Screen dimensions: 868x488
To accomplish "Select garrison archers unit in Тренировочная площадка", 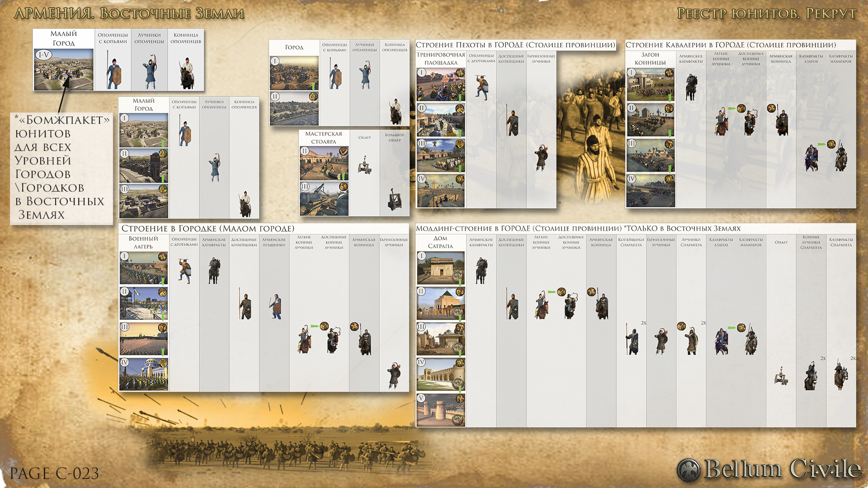I will point(541,158).
